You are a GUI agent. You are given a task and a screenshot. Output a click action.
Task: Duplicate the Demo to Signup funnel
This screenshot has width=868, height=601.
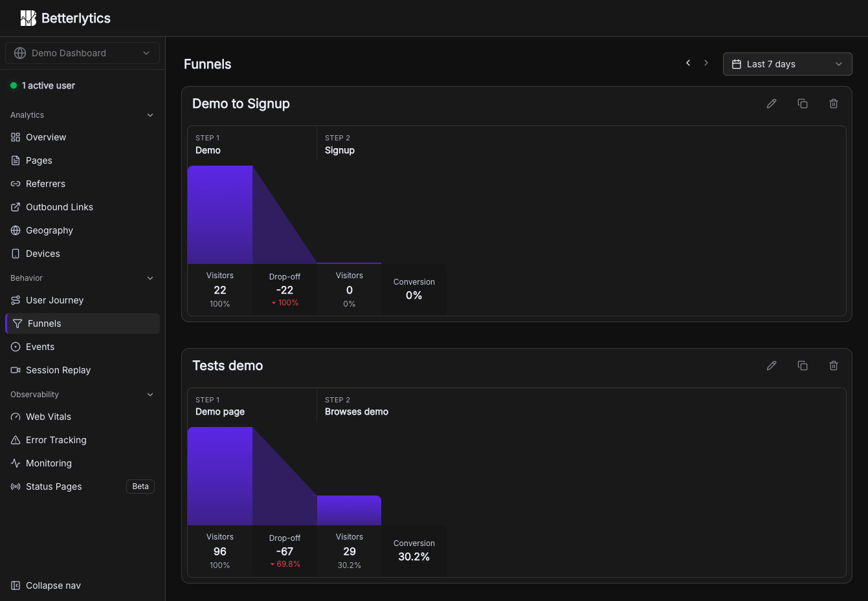point(803,104)
